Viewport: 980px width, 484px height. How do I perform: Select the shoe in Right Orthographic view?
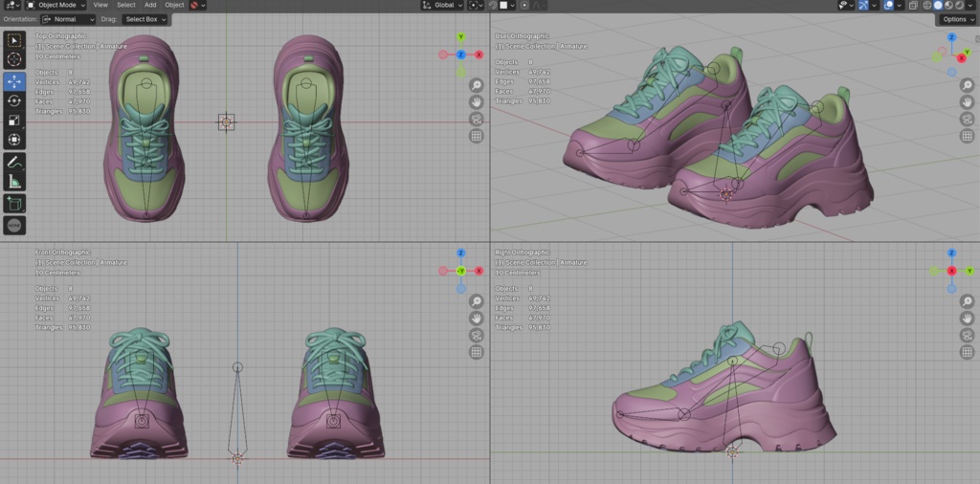pos(725,387)
